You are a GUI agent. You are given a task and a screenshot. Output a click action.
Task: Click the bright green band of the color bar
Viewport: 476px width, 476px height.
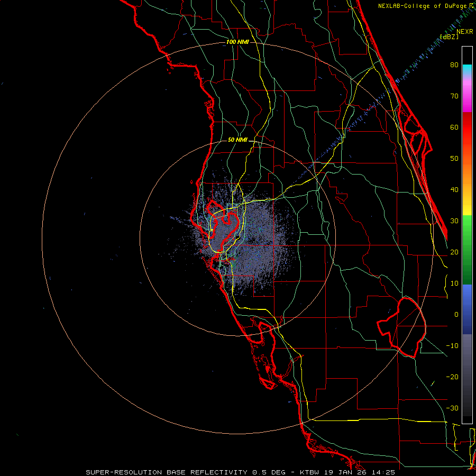(x=467, y=226)
